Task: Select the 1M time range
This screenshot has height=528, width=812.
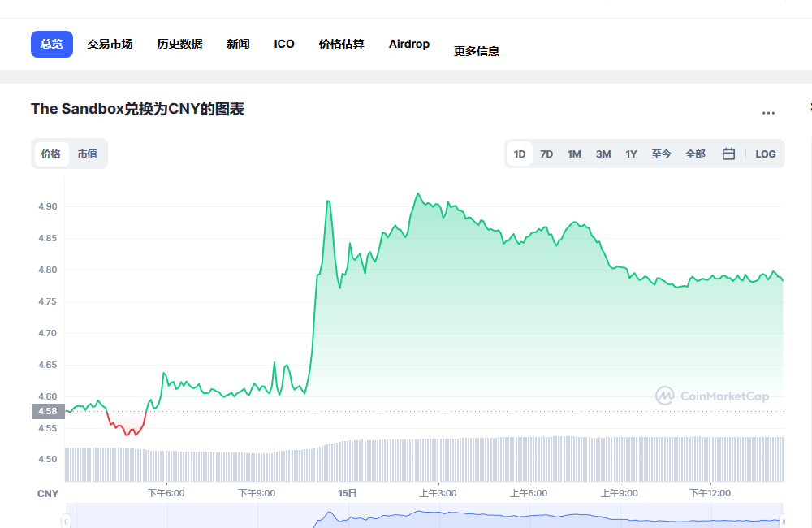Action: [x=574, y=154]
